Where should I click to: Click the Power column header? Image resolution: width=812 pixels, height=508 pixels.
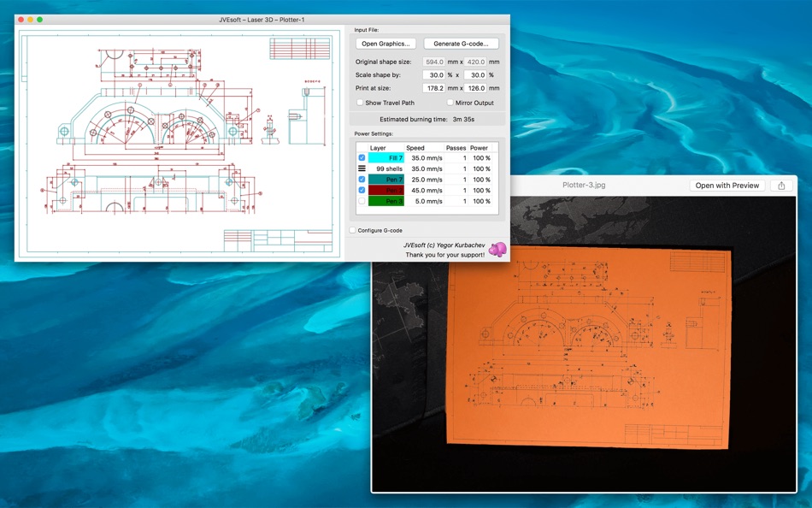click(x=480, y=148)
